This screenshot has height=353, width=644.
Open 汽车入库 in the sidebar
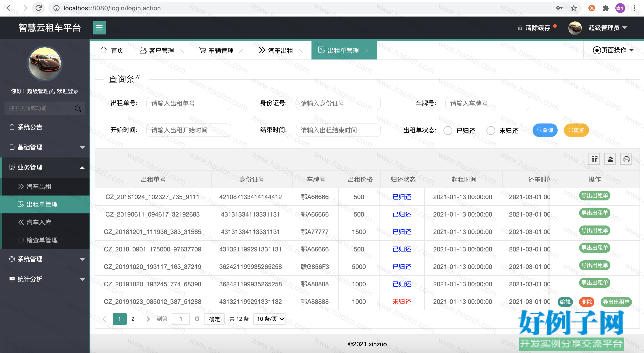click(x=45, y=222)
